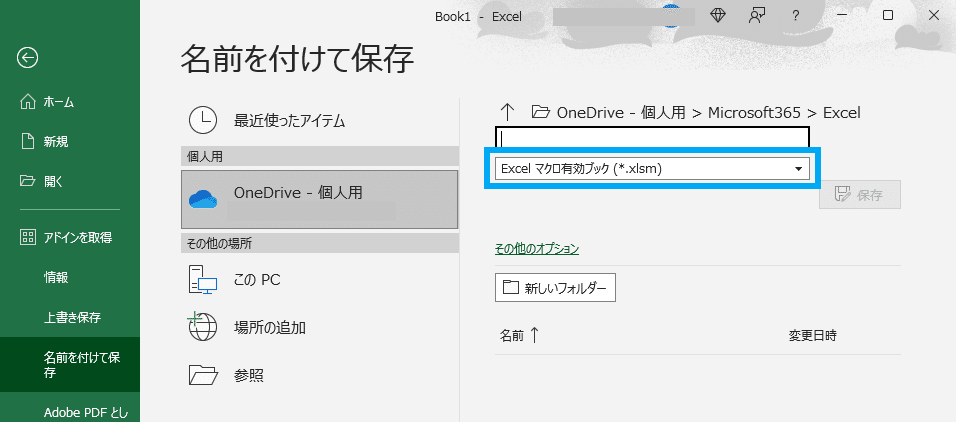Click the folder icon in the breadcrumb path

[541, 112]
